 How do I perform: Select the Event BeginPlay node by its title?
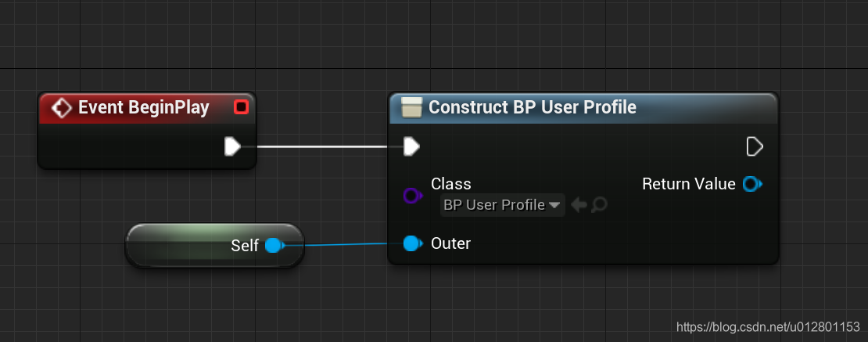click(144, 107)
